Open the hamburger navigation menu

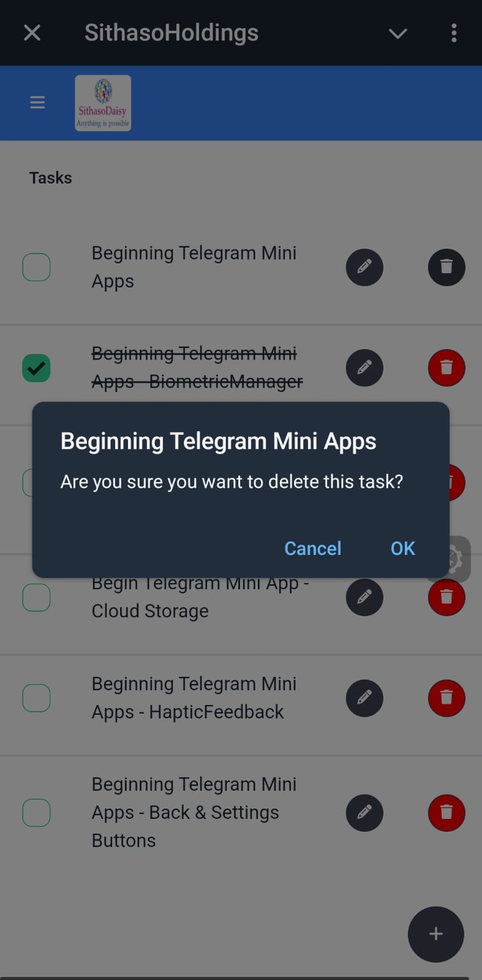[x=37, y=102]
